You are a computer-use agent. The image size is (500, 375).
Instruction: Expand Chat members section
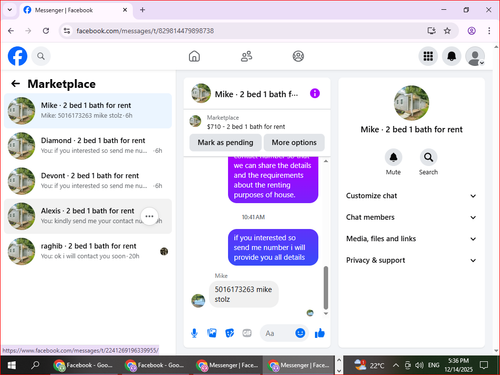[x=411, y=217]
